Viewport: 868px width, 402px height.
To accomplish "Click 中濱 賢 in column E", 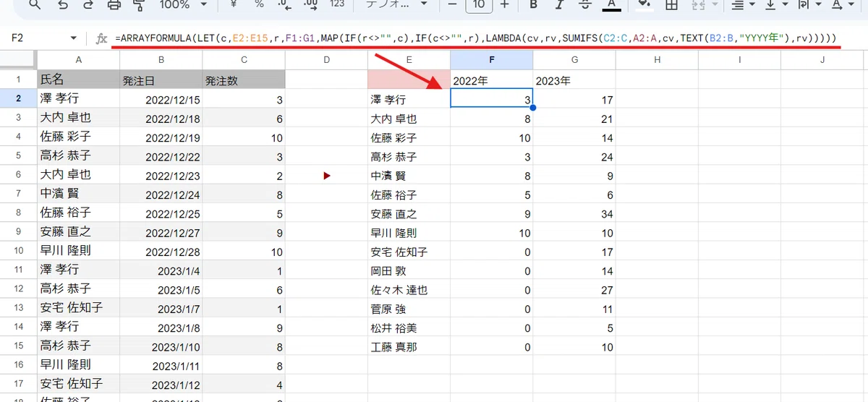I will coord(409,176).
